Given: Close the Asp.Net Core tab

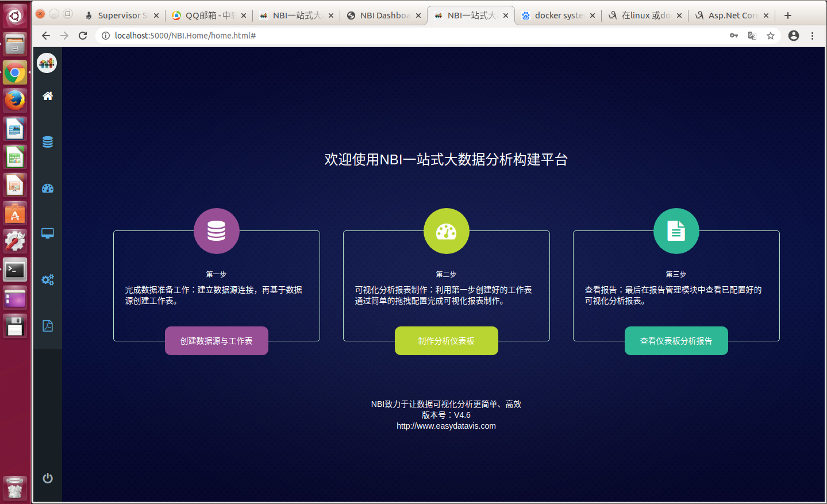Looking at the screenshot, I should point(766,16).
